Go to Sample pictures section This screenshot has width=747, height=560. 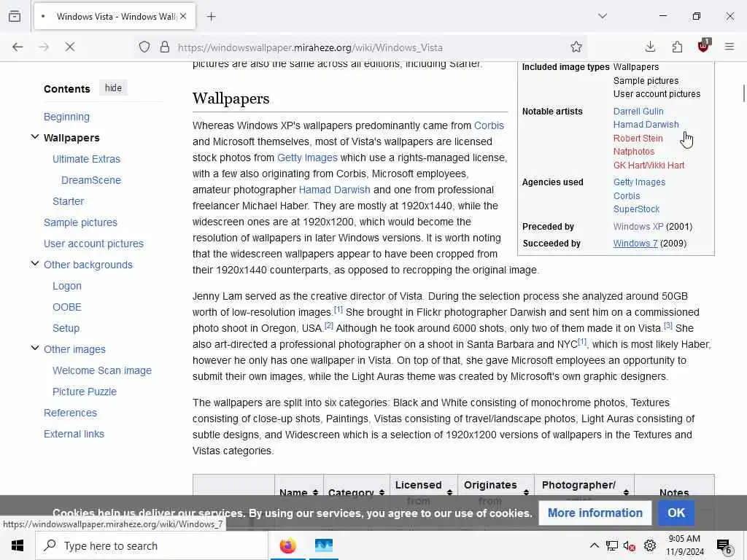point(80,222)
